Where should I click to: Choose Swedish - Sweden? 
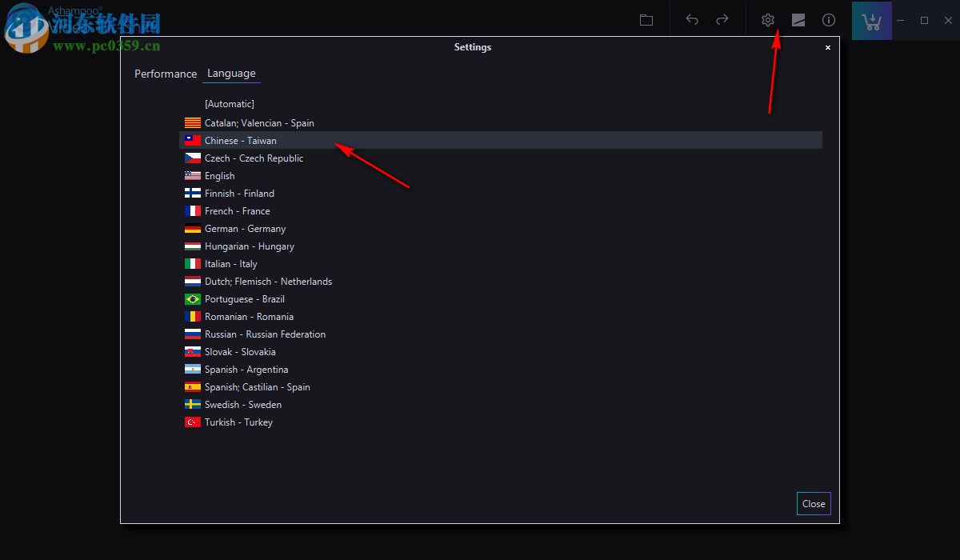pyautogui.click(x=501, y=405)
